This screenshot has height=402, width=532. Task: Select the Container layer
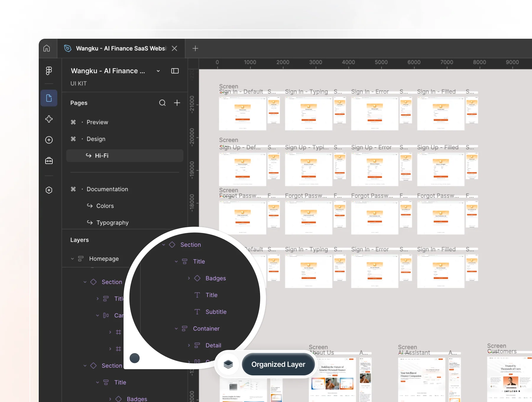click(x=206, y=329)
